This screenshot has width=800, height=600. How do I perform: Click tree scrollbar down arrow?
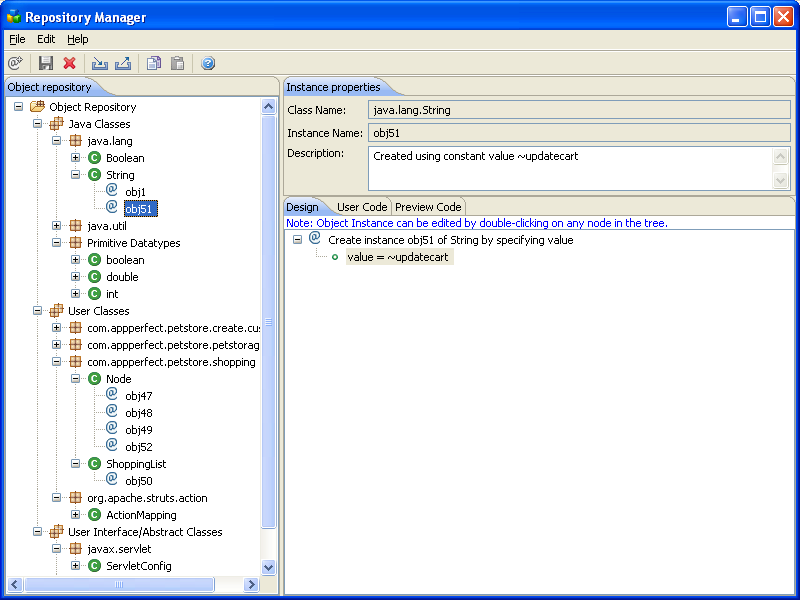(x=268, y=567)
